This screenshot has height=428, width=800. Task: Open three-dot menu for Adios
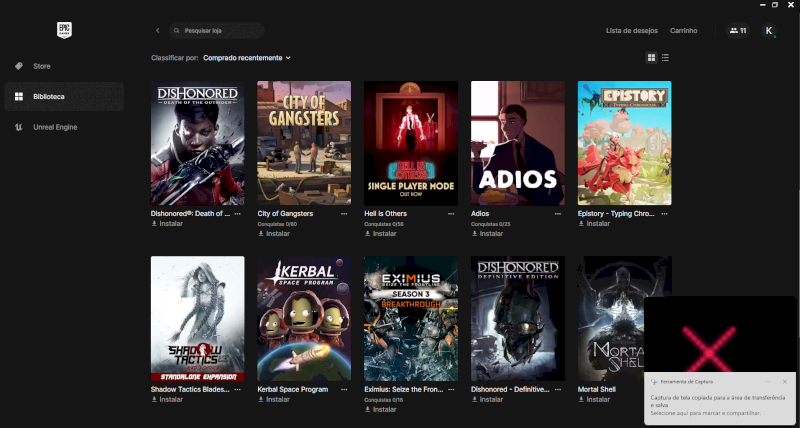[x=559, y=213]
